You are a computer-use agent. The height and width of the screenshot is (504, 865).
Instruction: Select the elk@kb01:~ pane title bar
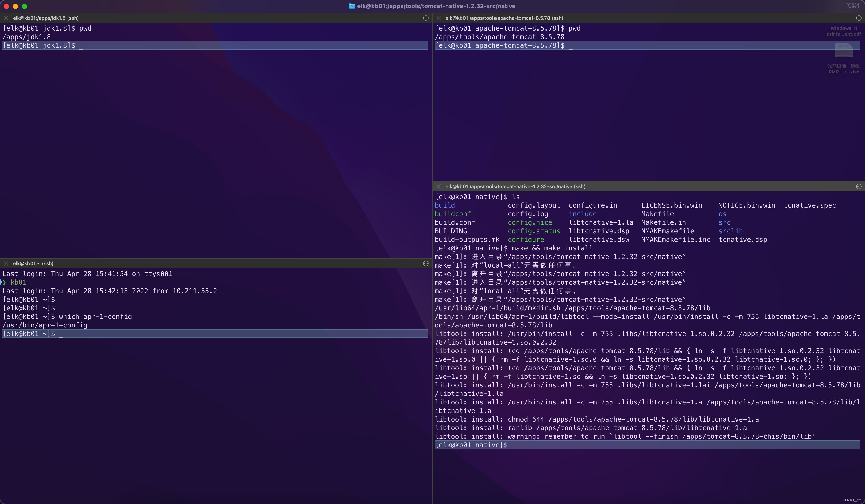[x=33, y=263]
